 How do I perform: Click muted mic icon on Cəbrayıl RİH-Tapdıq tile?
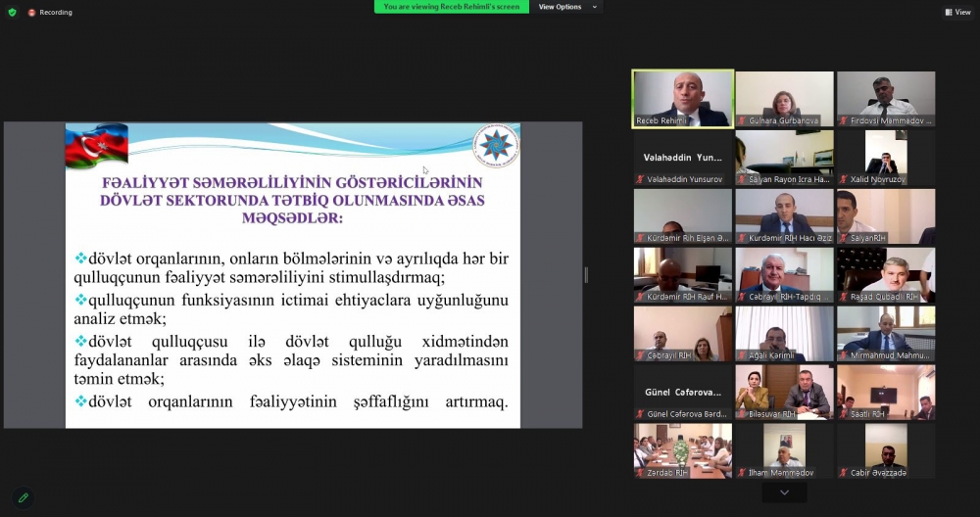coord(743,297)
